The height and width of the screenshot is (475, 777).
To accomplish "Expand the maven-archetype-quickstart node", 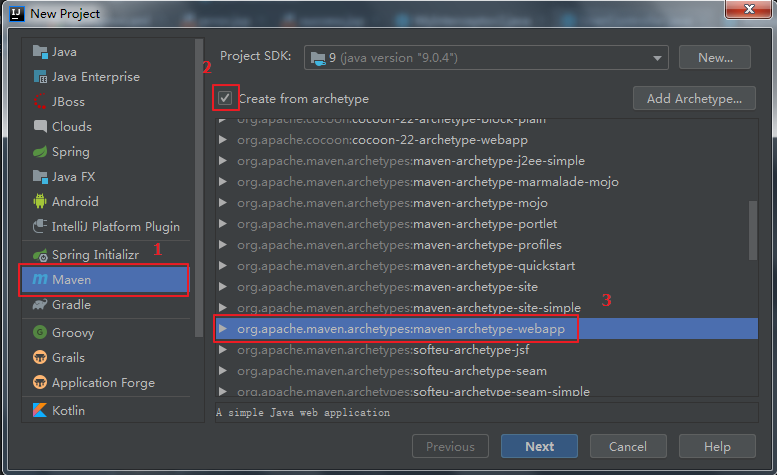I will click(x=223, y=265).
